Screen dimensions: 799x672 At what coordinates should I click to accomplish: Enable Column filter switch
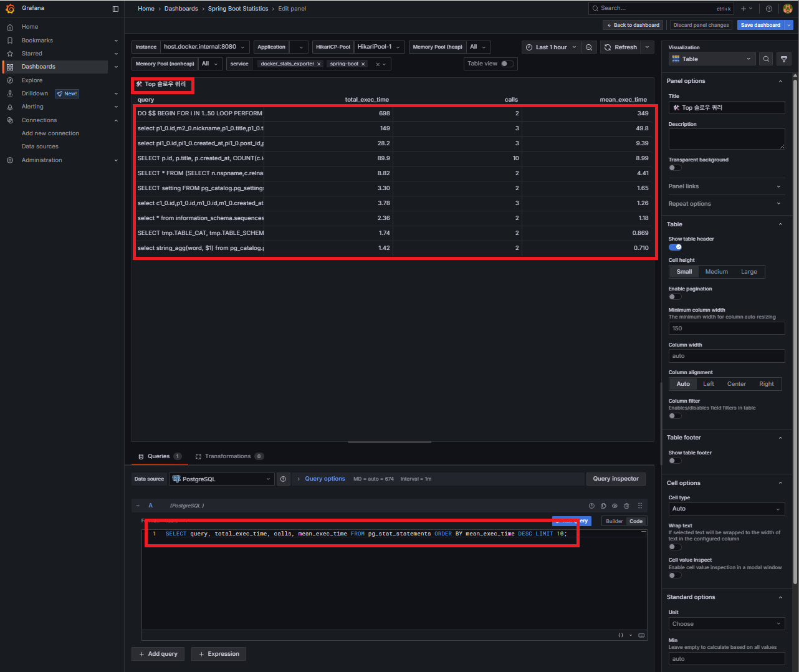pyautogui.click(x=675, y=416)
